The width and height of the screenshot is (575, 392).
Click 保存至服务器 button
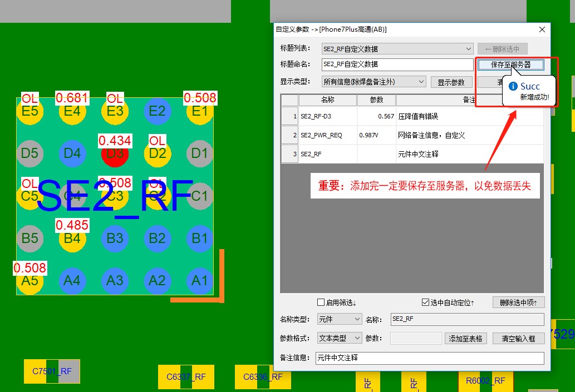pos(510,65)
